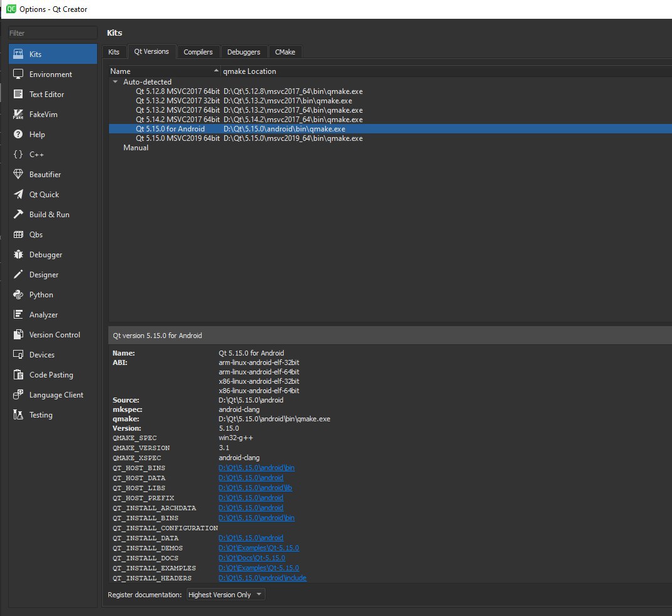
Task: Open QT_INSTALL_HEADERS include link
Action: click(x=262, y=578)
